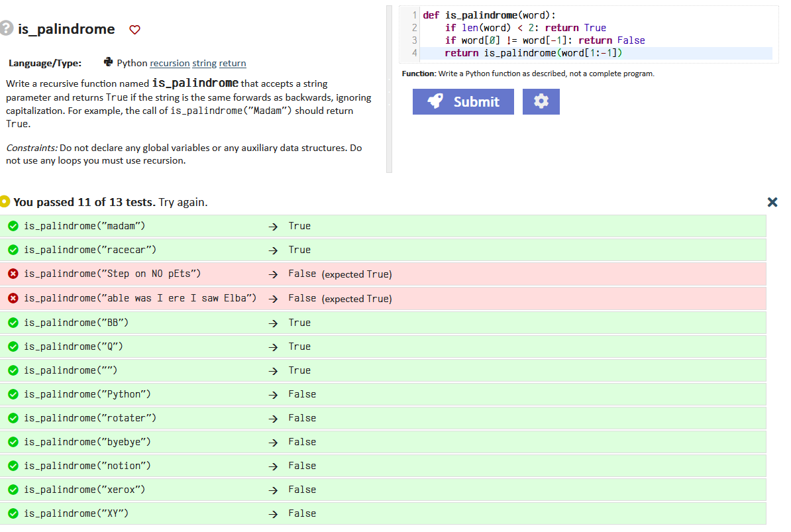Click line number 3 in the editor
Screen dimensions: 791x532
pos(413,40)
